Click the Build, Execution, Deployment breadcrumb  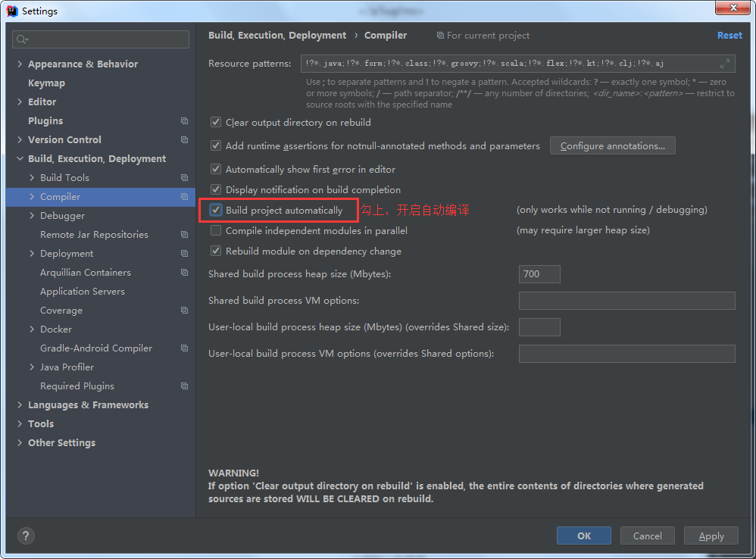click(x=277, y=36)
